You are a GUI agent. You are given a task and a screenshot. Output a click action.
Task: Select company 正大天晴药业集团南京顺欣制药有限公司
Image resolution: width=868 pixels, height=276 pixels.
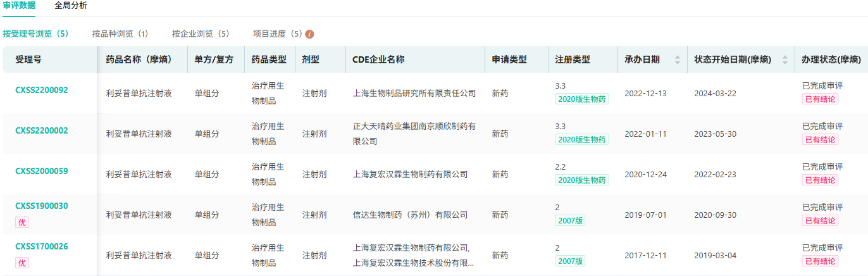point(414,134)
